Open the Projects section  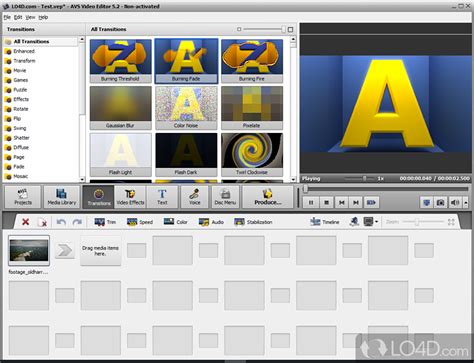coord(23,197)
